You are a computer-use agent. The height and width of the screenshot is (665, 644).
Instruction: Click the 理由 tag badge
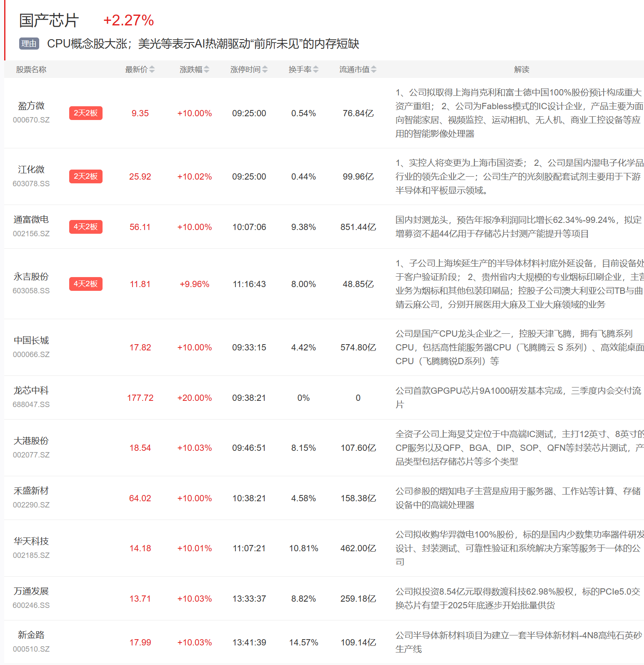[29, 44]
